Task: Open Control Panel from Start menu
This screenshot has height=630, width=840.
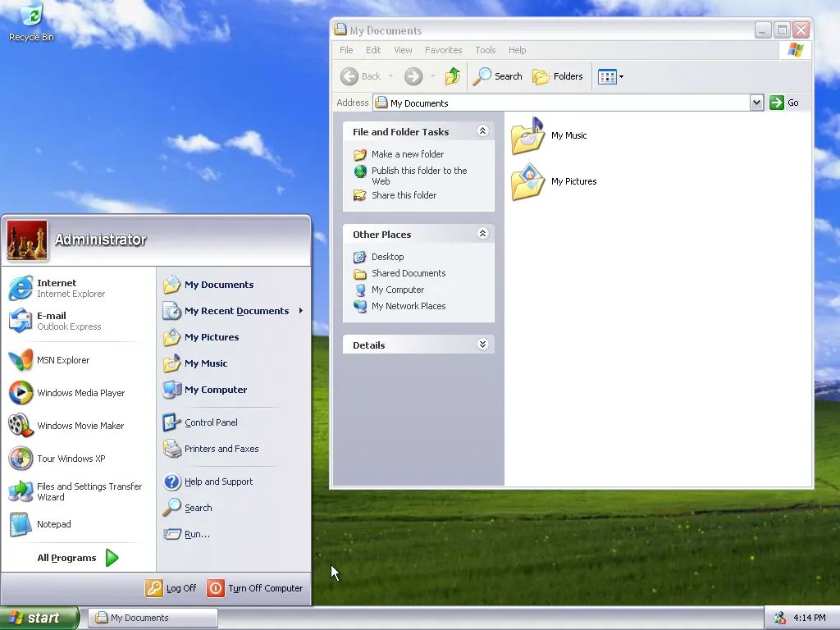Action: point(211,422)
